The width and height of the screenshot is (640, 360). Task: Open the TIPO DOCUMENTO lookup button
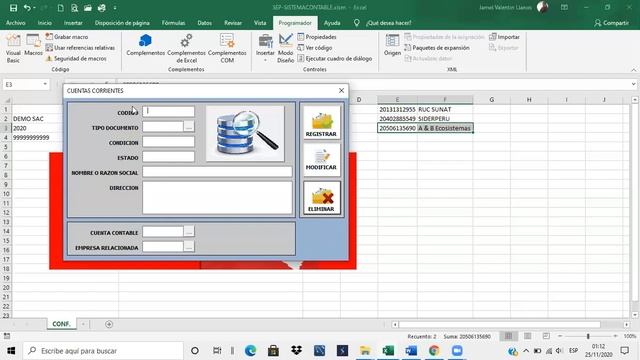click(189, 127)
